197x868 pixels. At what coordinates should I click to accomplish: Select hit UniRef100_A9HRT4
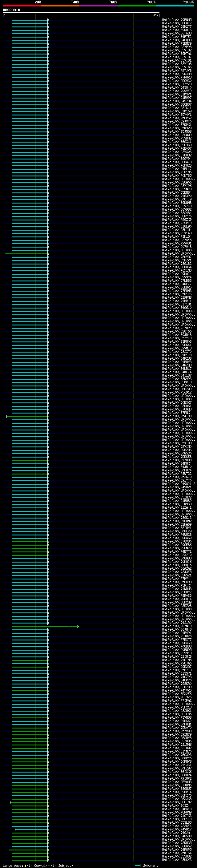177,792
